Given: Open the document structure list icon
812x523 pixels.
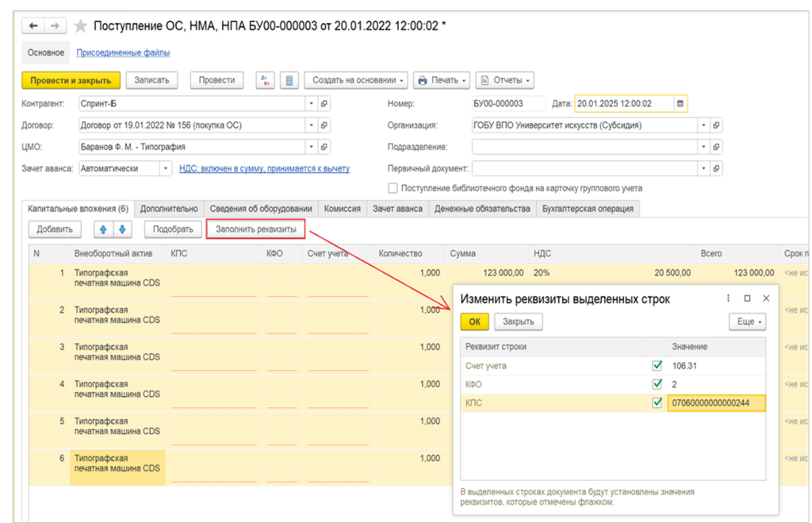Looking at the screenshot, I should (x=289, y=80).
